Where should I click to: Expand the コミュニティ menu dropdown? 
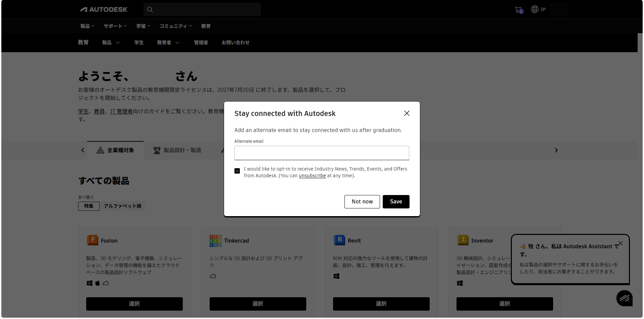175,26
